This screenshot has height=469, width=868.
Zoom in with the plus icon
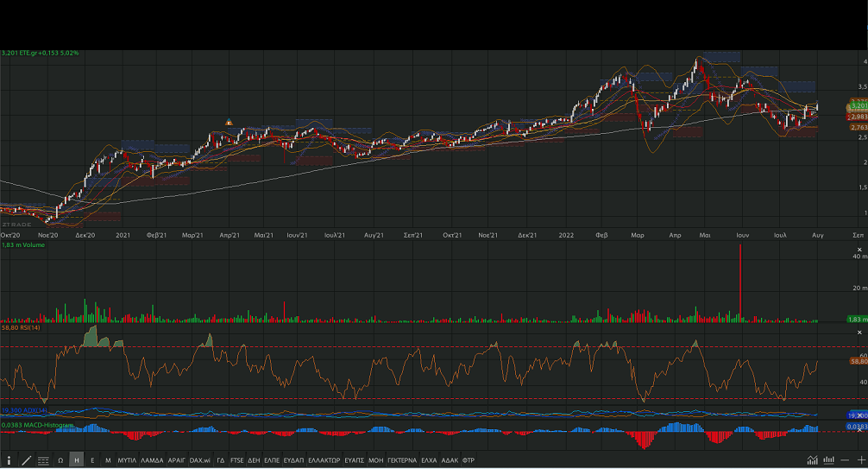(x=860, y=460)
